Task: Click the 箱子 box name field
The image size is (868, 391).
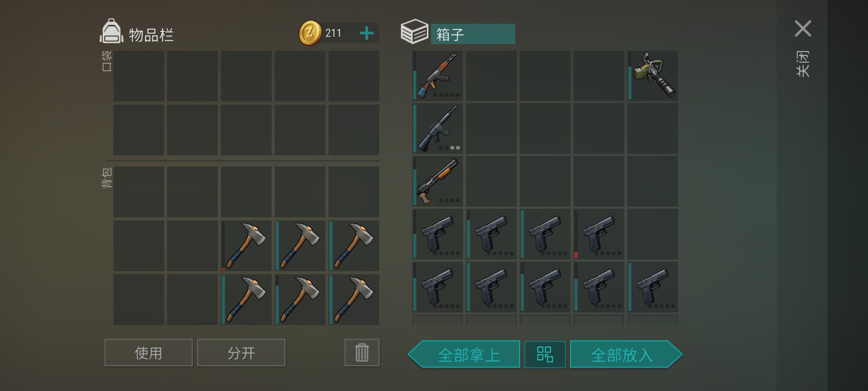Action: coord(473,34)
